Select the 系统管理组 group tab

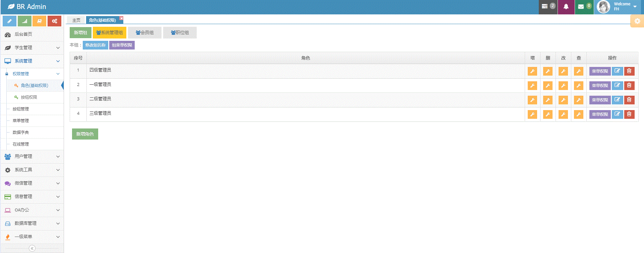(110, 33)
